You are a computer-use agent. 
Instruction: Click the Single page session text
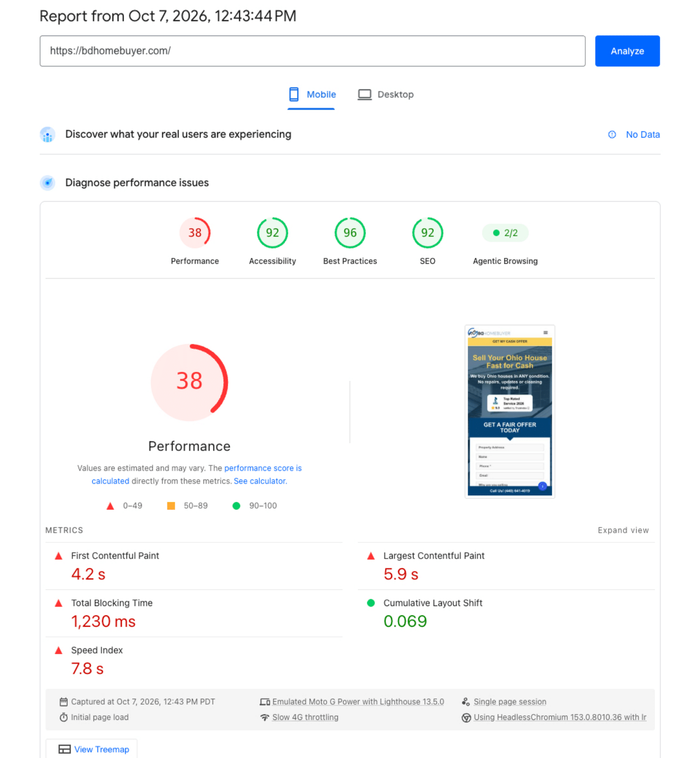click(x=510, y=702)
